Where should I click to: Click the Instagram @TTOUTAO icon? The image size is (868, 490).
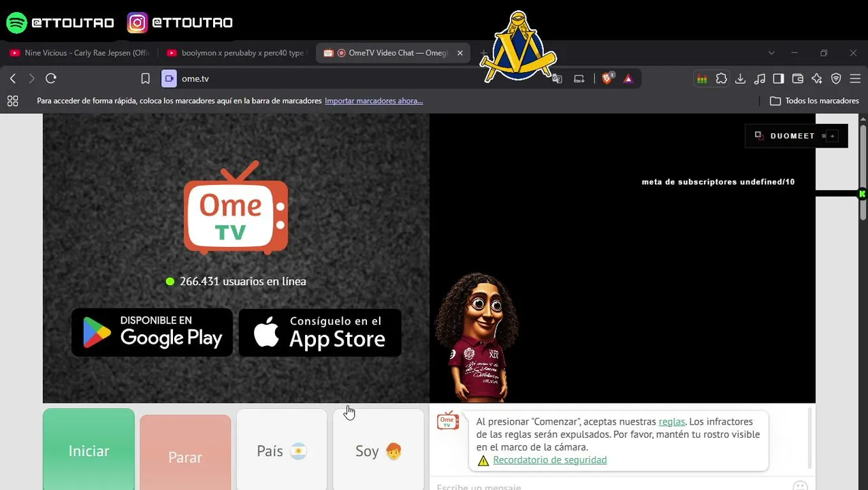[138, 22]
